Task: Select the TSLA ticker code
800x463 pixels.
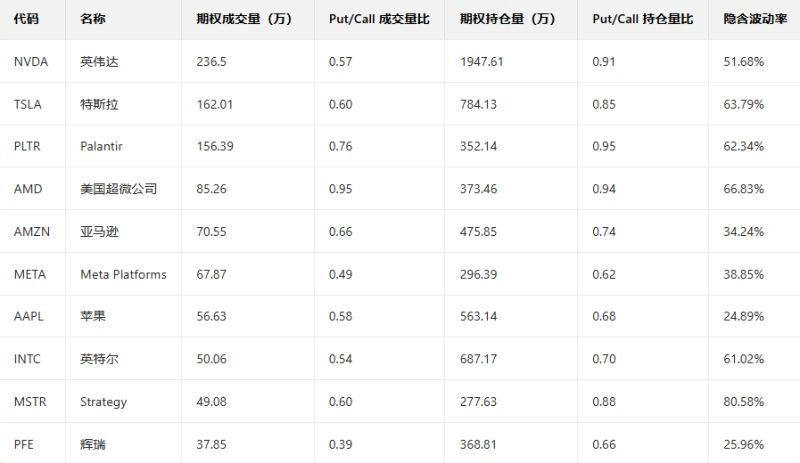Action: (29, 104)
